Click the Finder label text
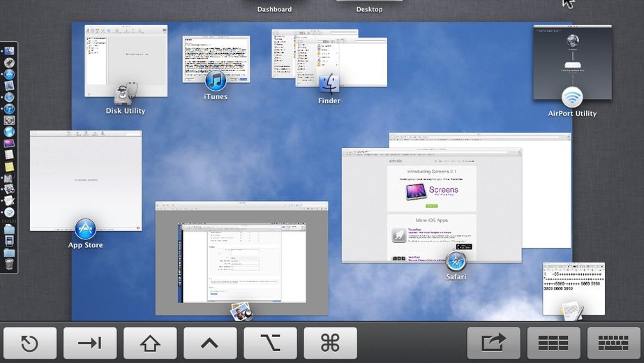The height and width of the screenshot is (363, 644). click(x=329, y=101)
